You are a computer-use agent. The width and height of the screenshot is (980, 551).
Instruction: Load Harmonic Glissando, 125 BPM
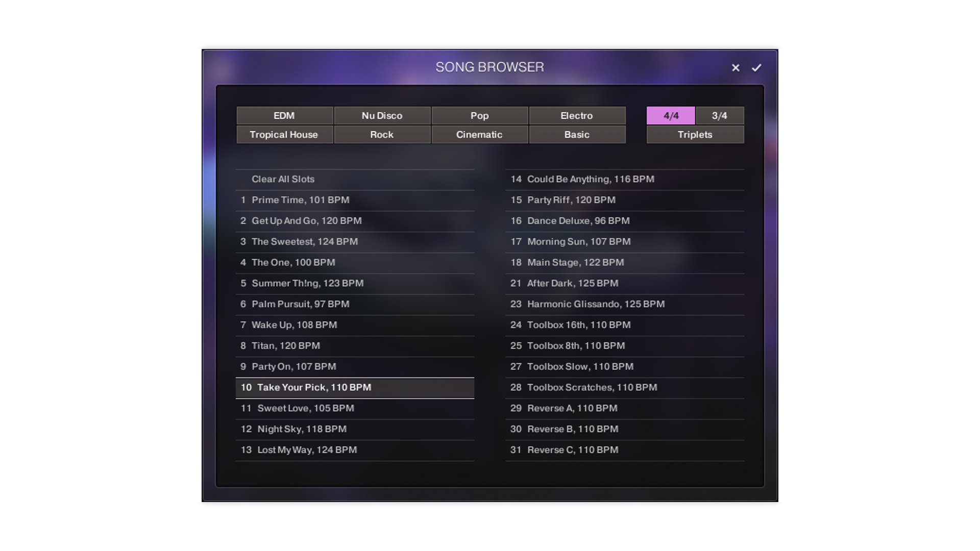596,304
